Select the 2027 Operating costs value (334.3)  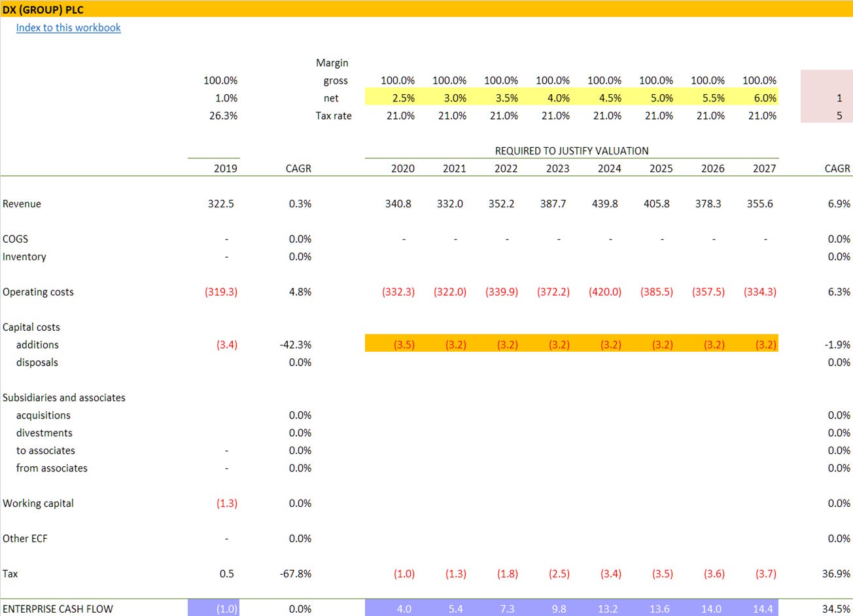(x=760, y=292)
